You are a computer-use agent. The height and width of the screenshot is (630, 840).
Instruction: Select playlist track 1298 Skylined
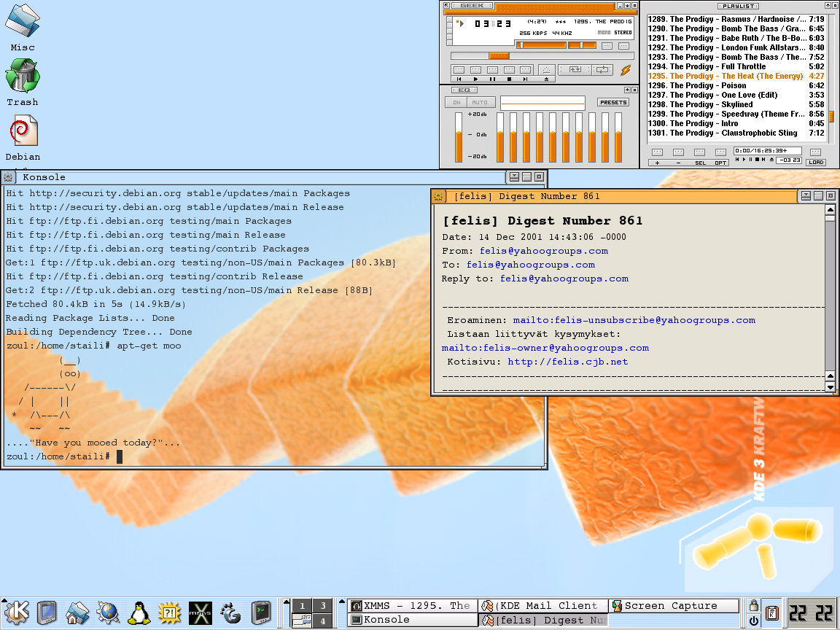(736, 104)
